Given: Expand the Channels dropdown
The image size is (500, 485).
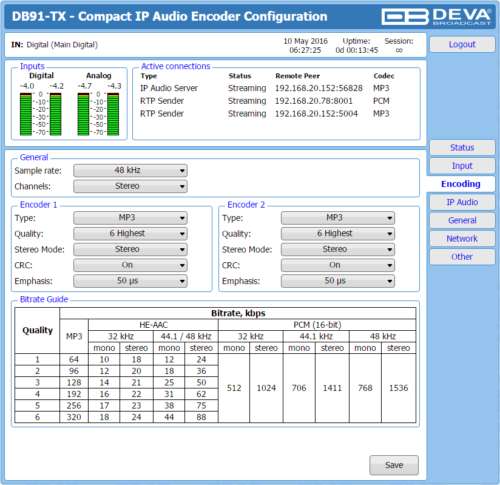Looking at the screenshot, I should click(130, 186).
